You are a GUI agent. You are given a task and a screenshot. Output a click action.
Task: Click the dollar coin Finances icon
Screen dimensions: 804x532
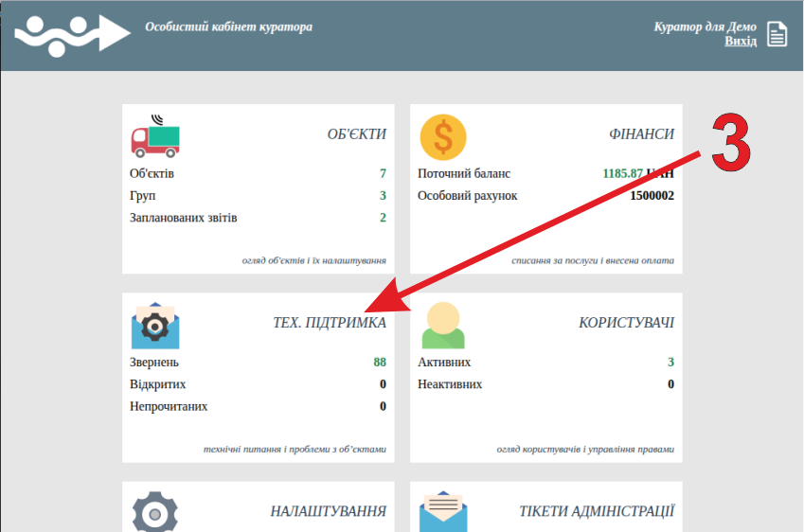pos(442,137)
